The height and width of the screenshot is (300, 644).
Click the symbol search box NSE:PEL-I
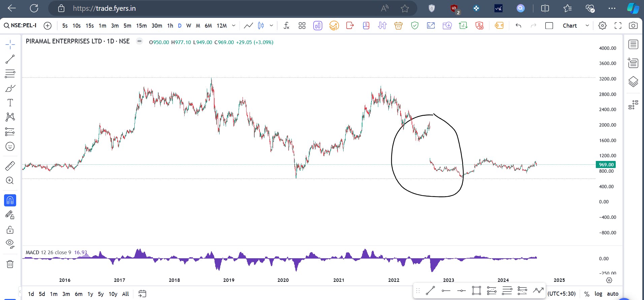(x=21, y=26)
